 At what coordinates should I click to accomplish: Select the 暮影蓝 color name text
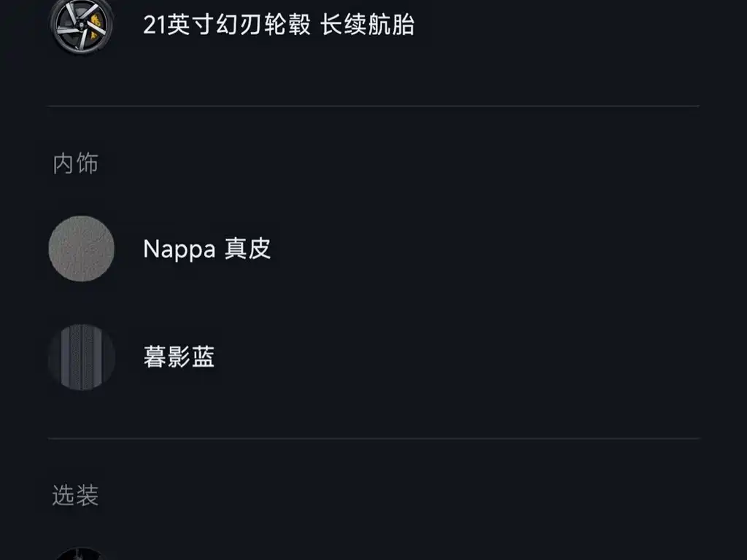[179, 358]
